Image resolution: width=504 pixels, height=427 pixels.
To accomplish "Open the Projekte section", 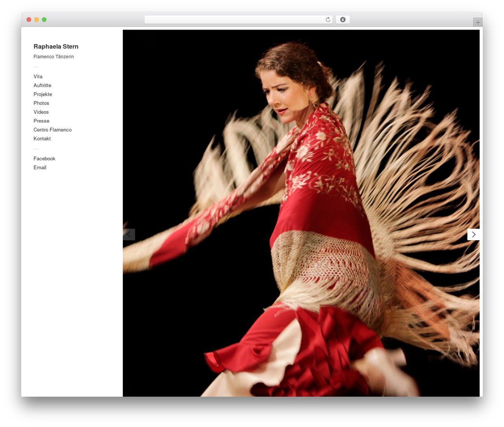I will click(x=43, y=94).
